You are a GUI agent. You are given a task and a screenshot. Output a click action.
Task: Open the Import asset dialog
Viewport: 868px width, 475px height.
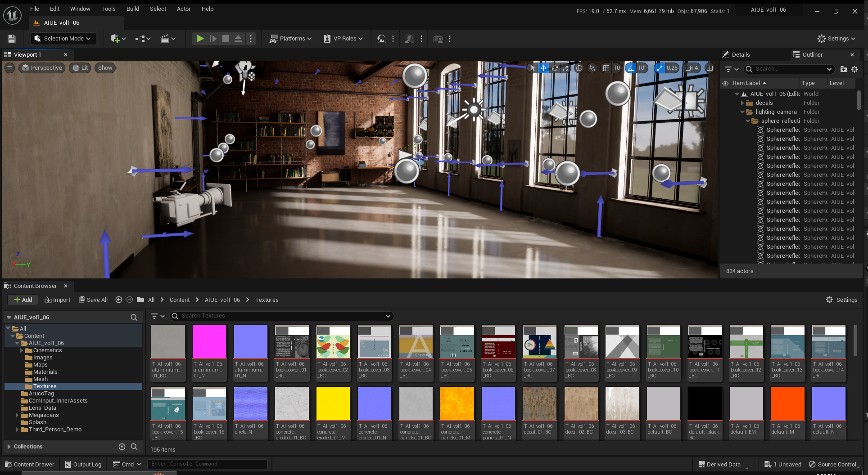coord(57,300)
